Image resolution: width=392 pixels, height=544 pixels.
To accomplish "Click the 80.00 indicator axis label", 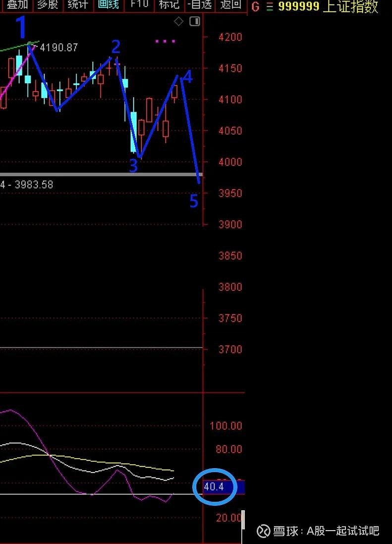I will (x=229, y=449).
